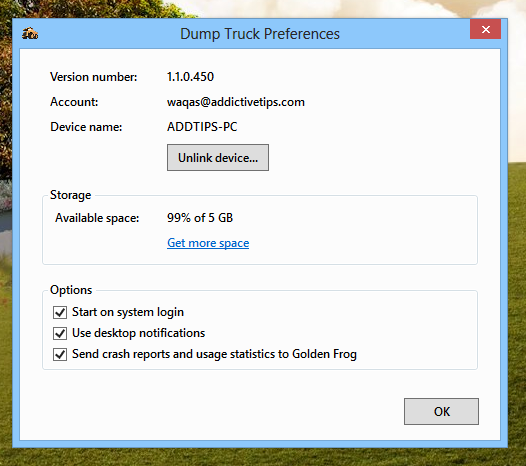
Task: Toggle Start on system login checkbox
Action: 60,312
